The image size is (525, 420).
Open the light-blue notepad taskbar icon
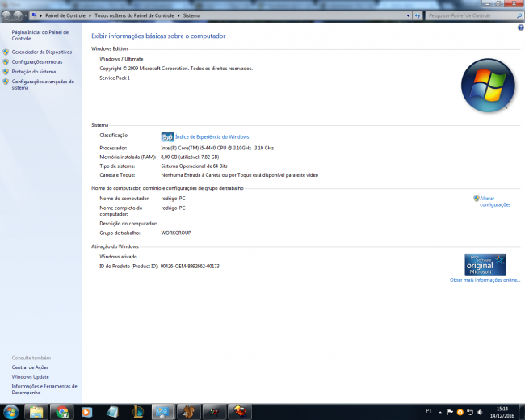pos(112,412)
